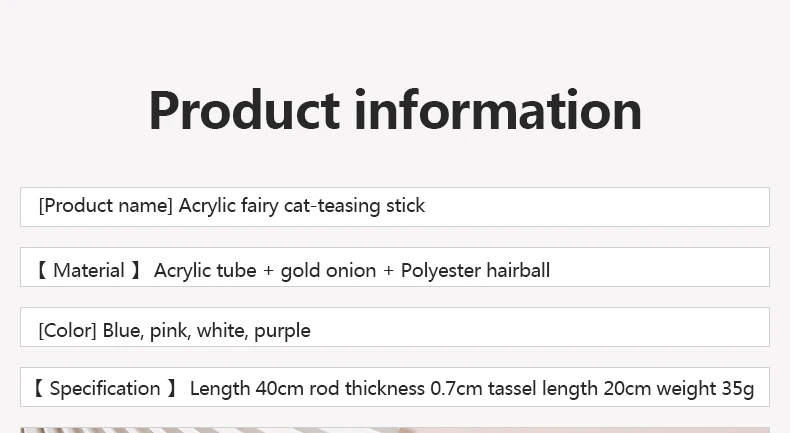Click the Material label in brackets
790x433 pixels.
click(x=89, y=270)
